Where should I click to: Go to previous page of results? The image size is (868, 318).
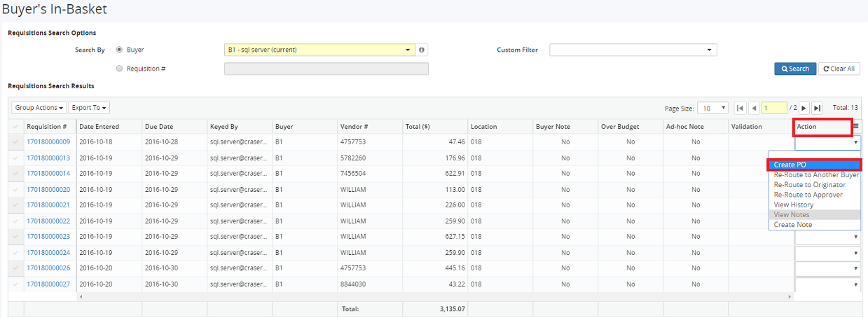(x=753, y=109)
